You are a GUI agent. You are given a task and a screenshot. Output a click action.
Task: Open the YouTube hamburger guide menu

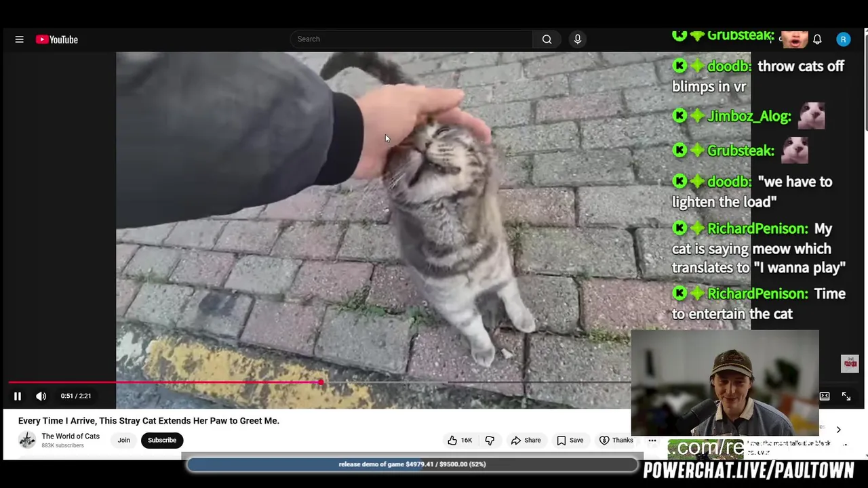[19, 39]
